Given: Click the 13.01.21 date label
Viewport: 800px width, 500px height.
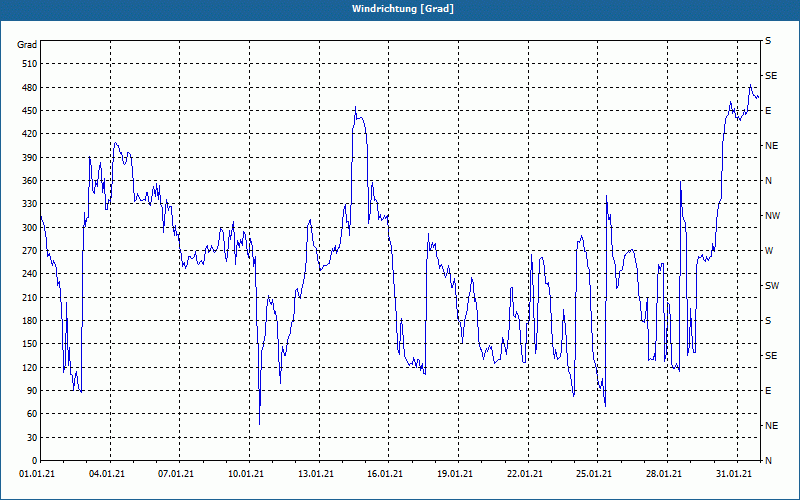Looking at the screenshot, I should (316, 474).
